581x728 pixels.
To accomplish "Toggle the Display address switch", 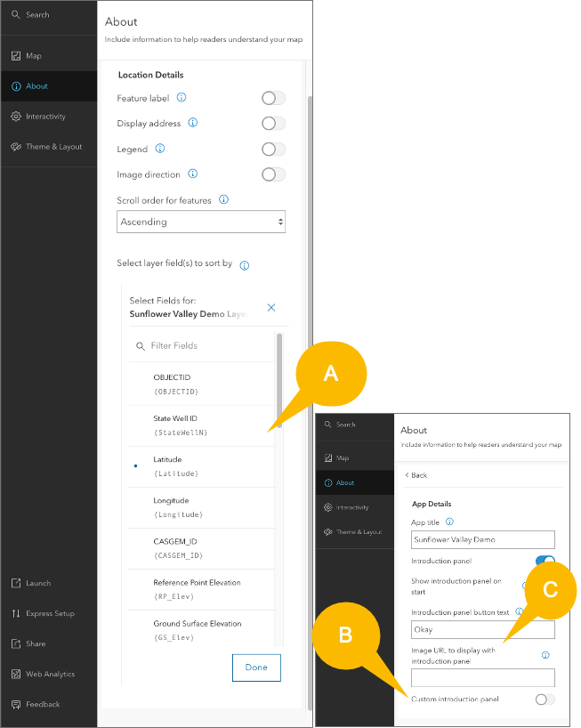I will (273, 124).
